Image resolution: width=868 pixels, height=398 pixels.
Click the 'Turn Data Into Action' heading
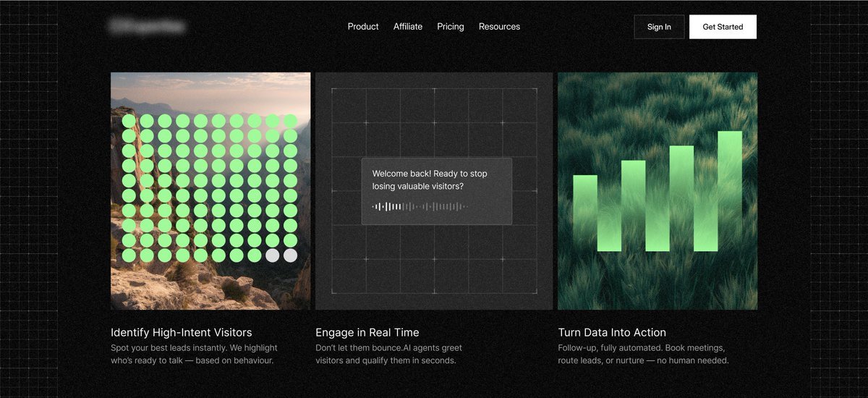coord(612,333)
